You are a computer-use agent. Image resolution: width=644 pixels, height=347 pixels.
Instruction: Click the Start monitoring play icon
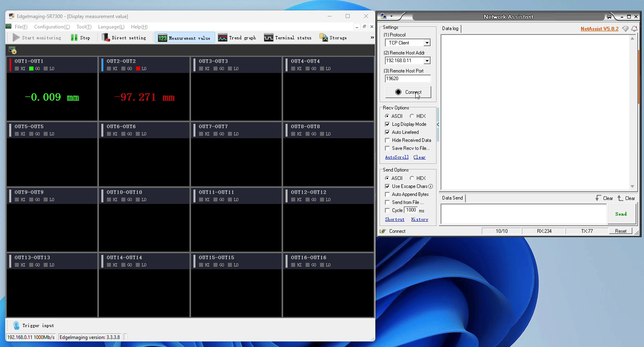[16, 38]
